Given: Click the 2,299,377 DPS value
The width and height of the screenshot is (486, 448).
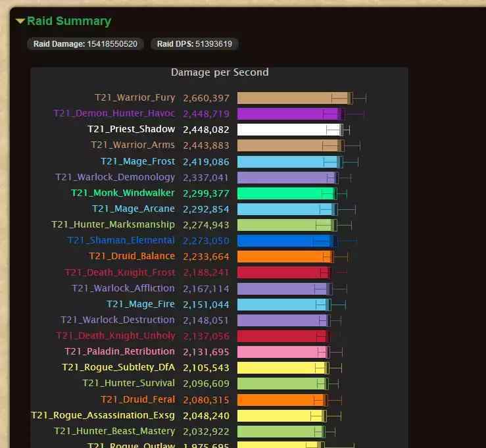Looking at the screenshot, I should coord(206,194).
